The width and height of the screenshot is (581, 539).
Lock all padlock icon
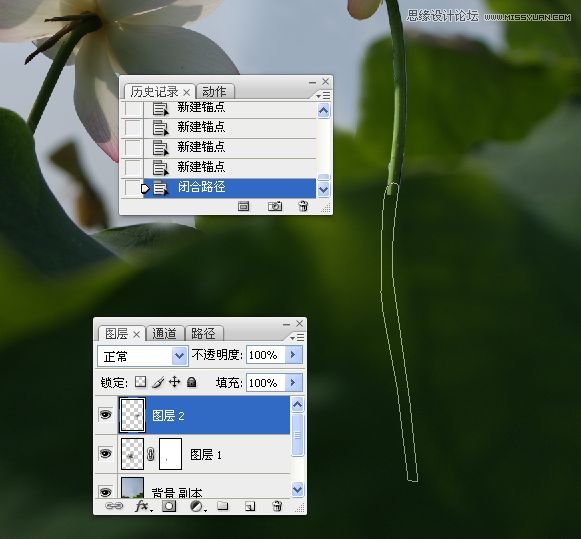pos(192,382)
